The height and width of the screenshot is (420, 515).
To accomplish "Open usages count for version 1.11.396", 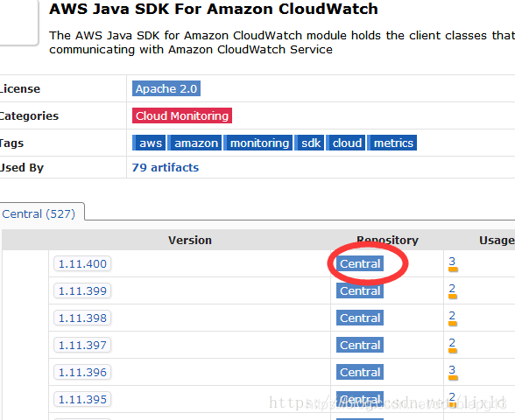I will 452,370.
